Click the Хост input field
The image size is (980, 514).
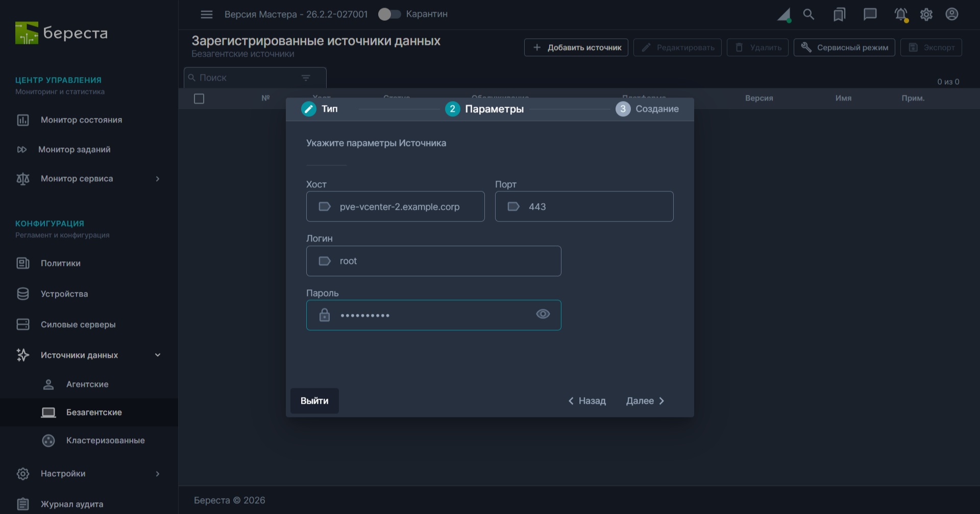(396, 206)
